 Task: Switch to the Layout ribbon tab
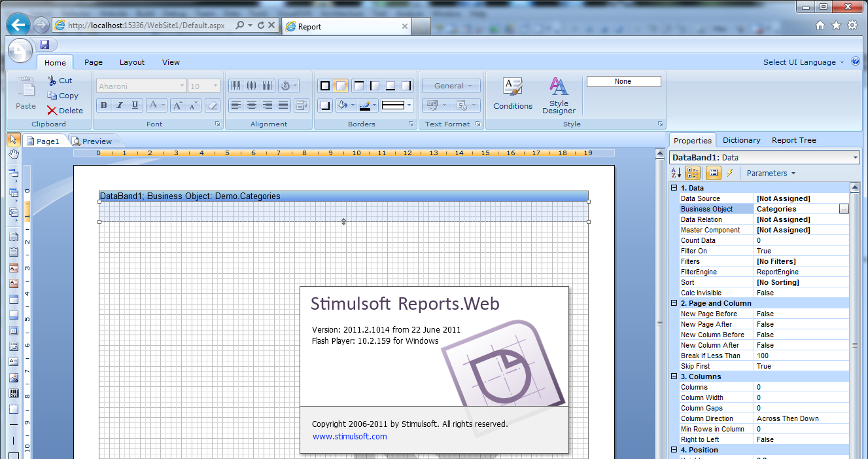(132, 62)
